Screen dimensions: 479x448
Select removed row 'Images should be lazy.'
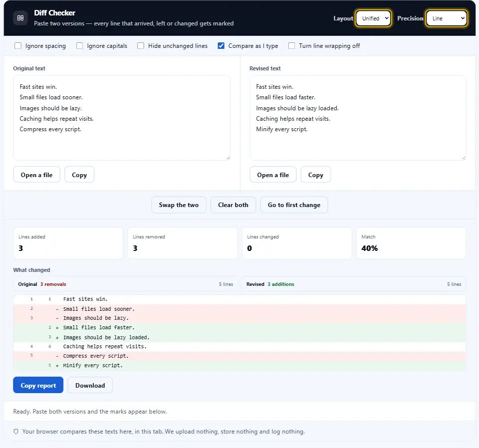point(239,318)
